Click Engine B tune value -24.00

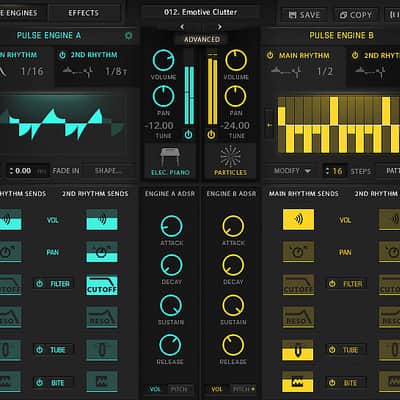pyautogui.click(x=235, y=126)
